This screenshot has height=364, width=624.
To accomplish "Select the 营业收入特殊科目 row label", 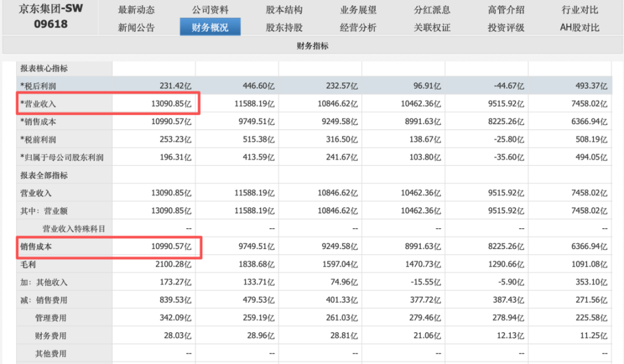I will pyautogui.click(x=73, y=229).
